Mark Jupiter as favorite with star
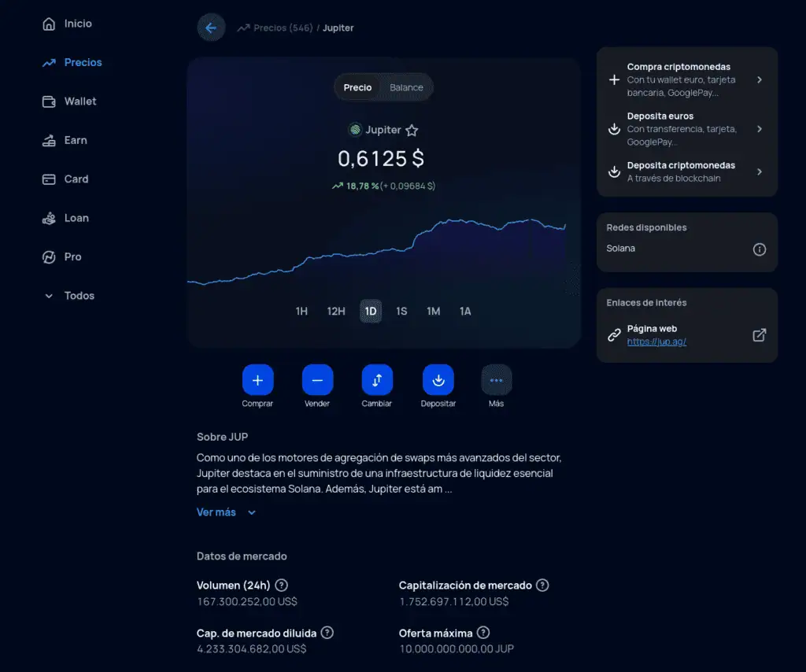806x672 pixels. (x=412, y=131)
